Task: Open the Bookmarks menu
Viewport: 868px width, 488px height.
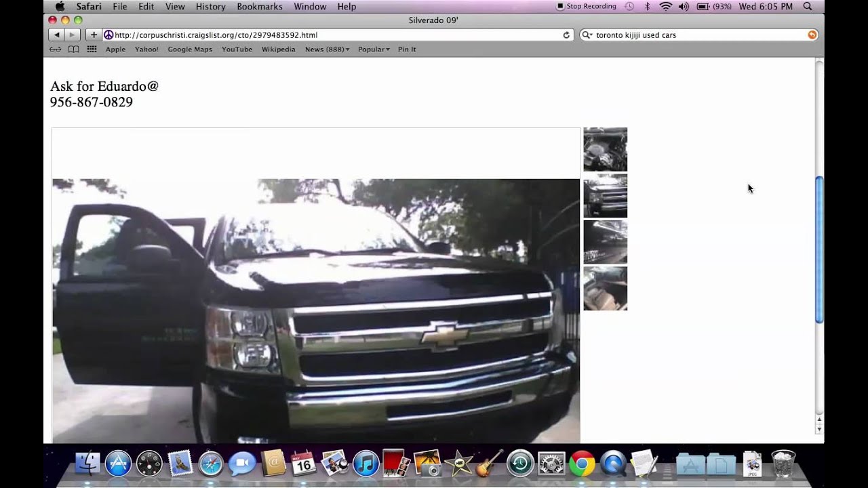Action: [259, 6]
